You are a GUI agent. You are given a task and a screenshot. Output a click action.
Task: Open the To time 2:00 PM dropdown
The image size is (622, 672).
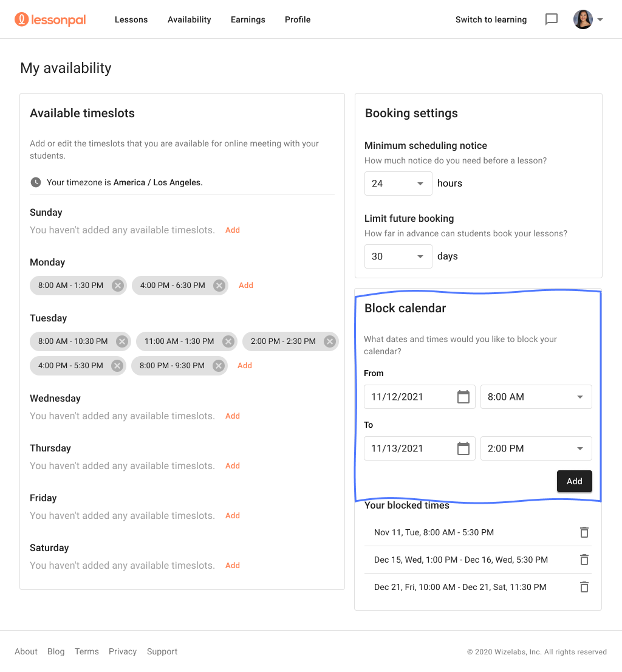click(x=536, y=448)
